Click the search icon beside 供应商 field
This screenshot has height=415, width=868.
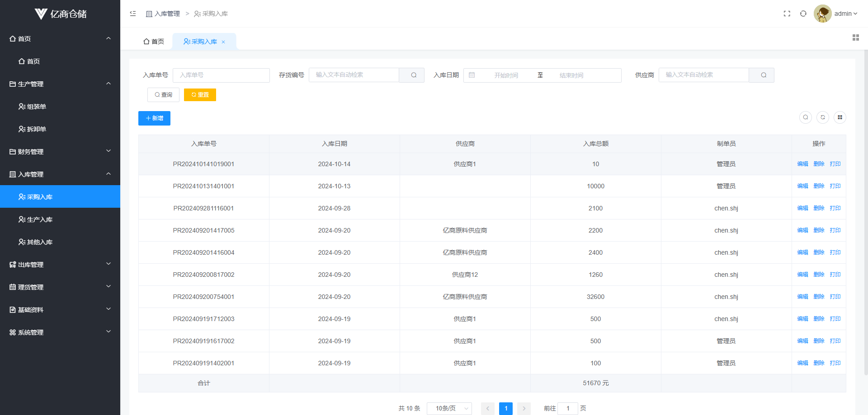(763, 75)
